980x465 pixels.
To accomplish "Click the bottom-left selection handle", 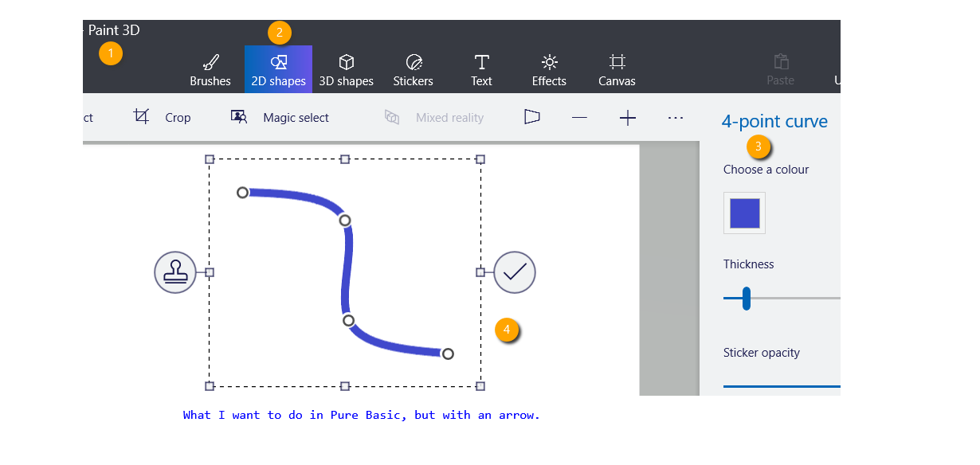I will click(210, 386).
